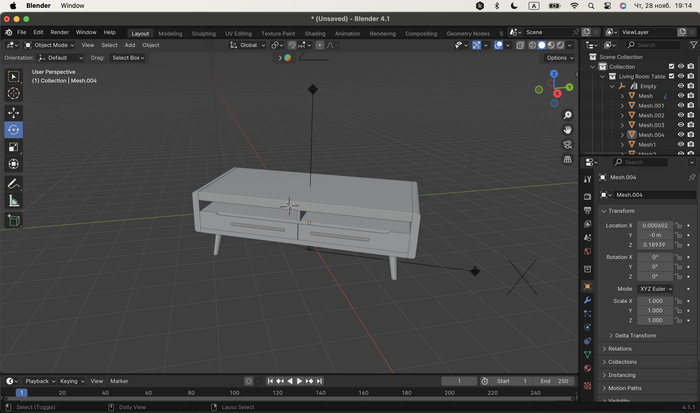Open the XYZ Euler rotation mode dropdown
Viewport: 700px width, 413px height.
pos(655,288)
